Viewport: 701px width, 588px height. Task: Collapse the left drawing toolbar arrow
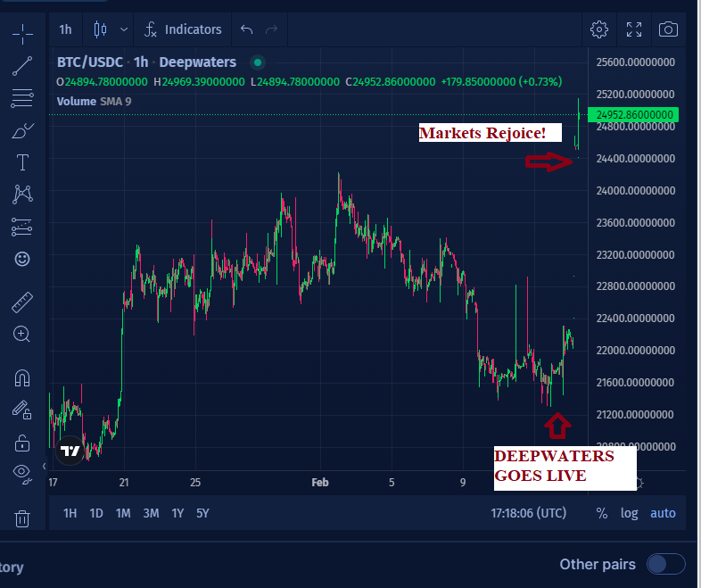pos(45,467)
